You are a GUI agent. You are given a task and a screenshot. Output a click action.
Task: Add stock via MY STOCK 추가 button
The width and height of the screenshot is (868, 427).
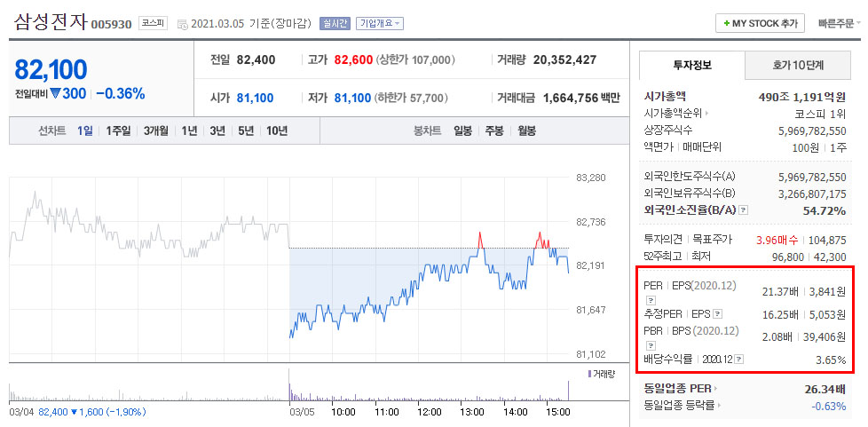760,23
